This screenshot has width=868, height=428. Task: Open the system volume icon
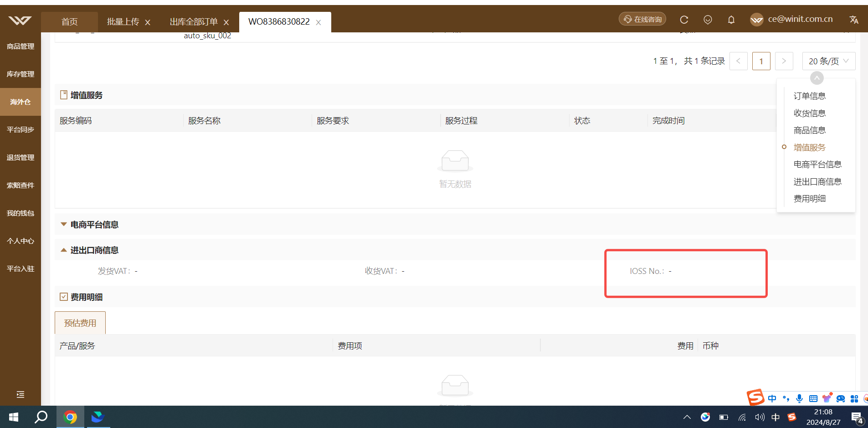click(760, 417)
